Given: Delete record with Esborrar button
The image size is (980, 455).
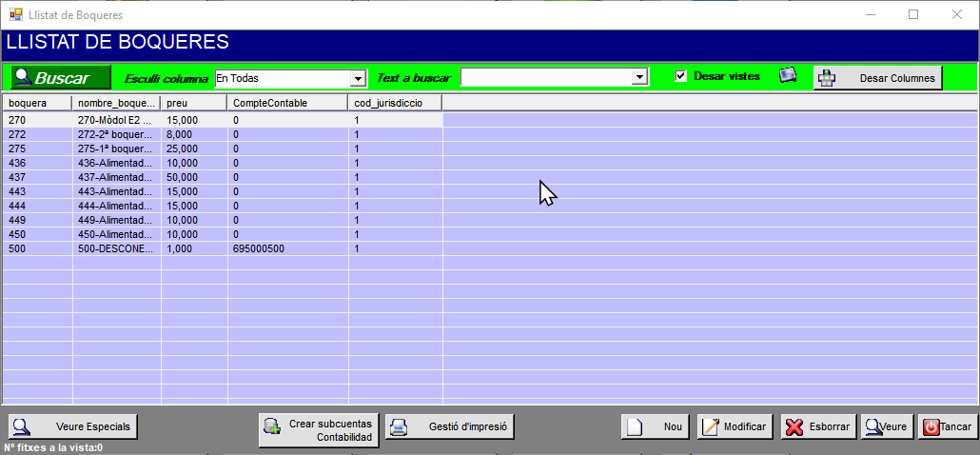Looking at the screenshot, I should 818,427.
